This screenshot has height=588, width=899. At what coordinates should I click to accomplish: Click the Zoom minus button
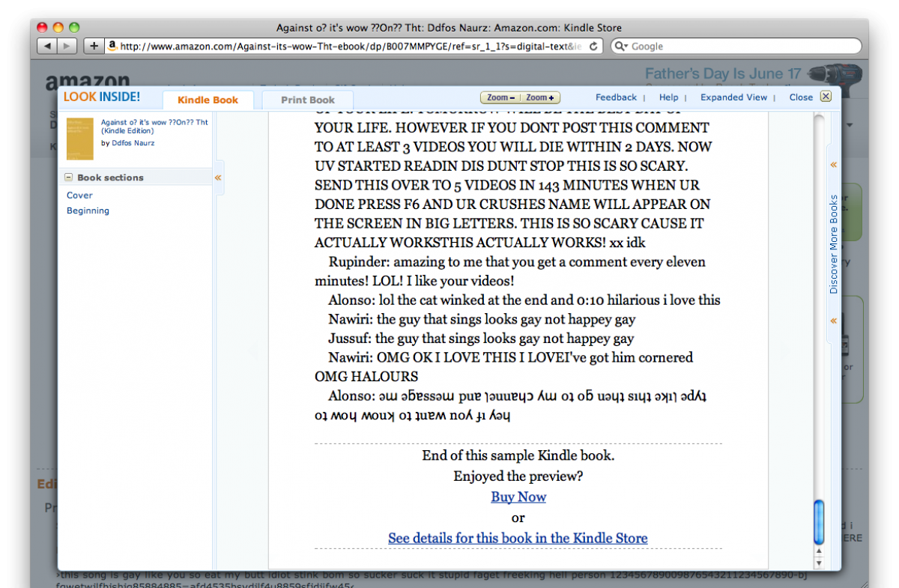[500, 97]
